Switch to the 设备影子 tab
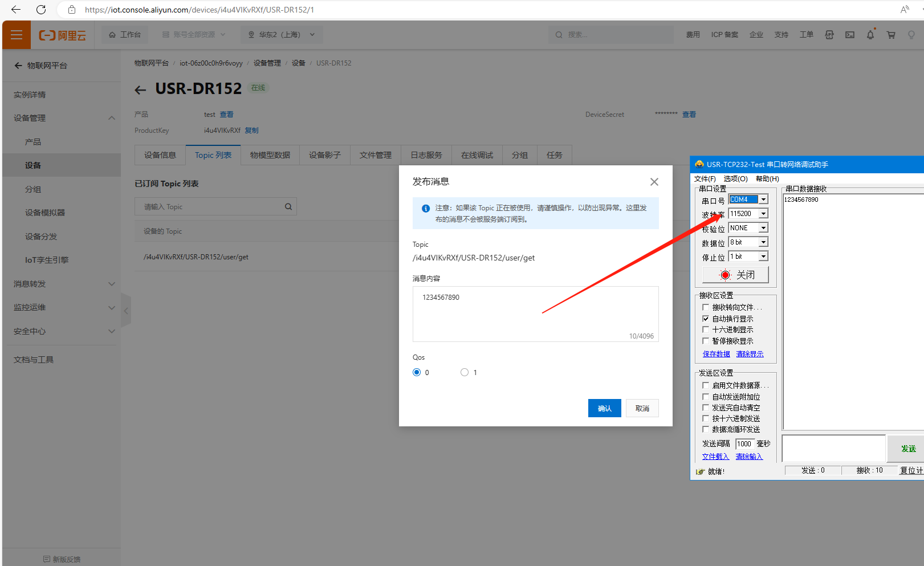The height and width of the screenshot is (566, 924). point(324,155)
